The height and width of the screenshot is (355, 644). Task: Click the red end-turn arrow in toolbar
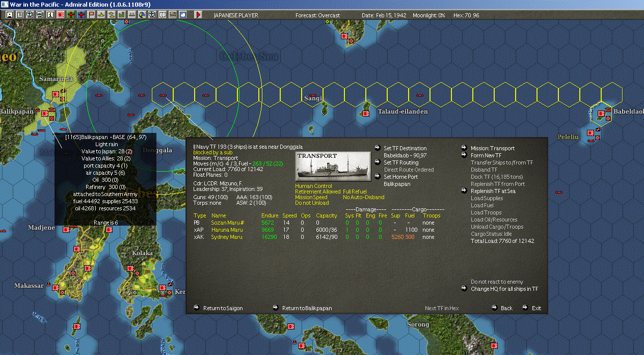198,15
